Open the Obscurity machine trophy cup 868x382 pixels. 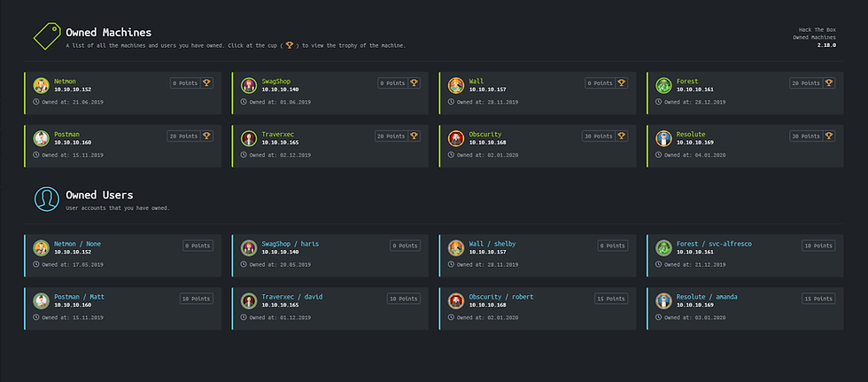pos(622,136)
